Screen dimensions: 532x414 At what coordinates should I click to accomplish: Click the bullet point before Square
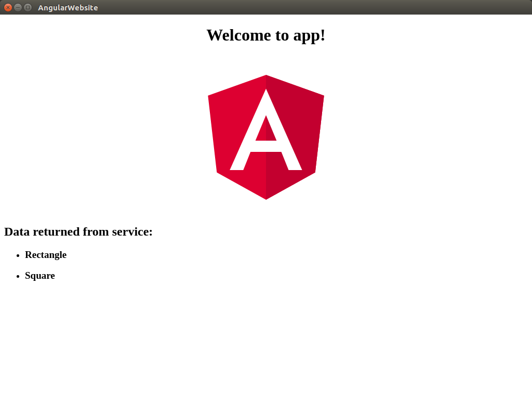(18, 276)
